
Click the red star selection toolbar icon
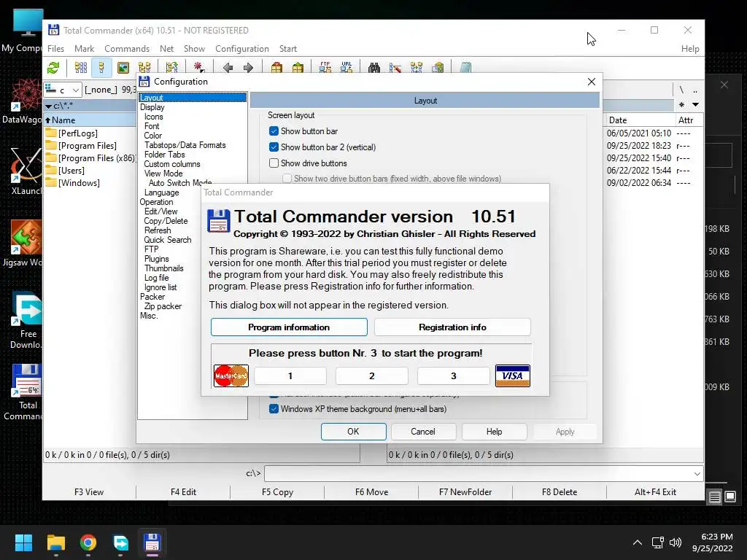198,68
